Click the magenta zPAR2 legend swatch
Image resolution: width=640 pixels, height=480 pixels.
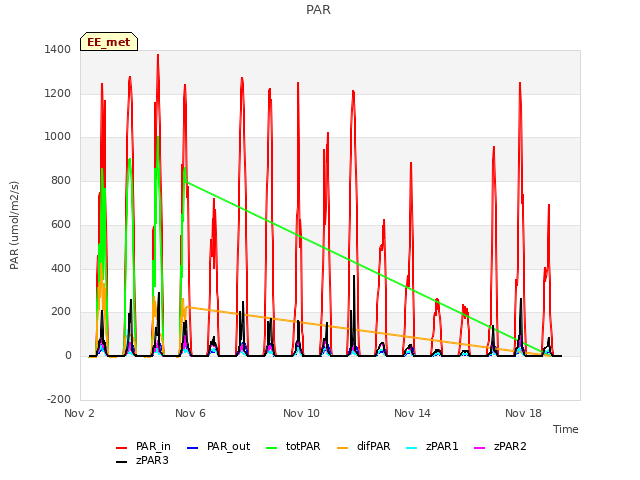[480, 448]
